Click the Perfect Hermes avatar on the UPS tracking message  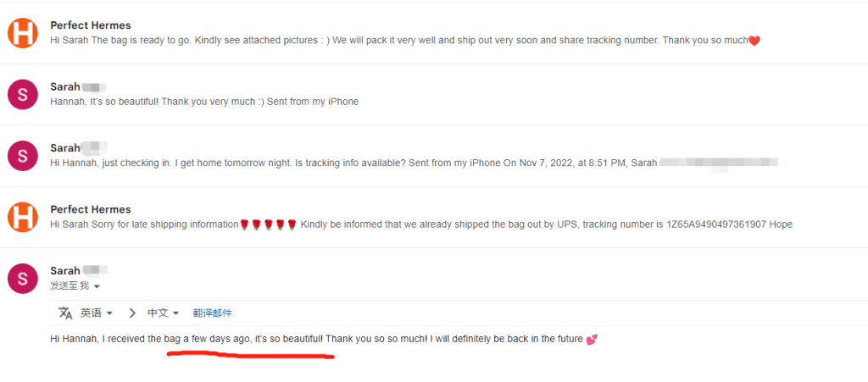coord(22,216)
